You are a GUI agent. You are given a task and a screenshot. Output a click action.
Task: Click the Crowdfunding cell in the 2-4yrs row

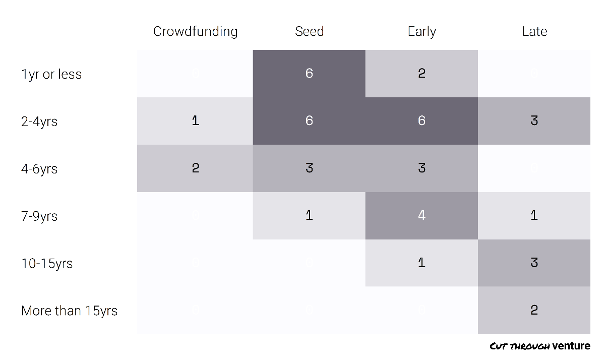coord(195,121)
